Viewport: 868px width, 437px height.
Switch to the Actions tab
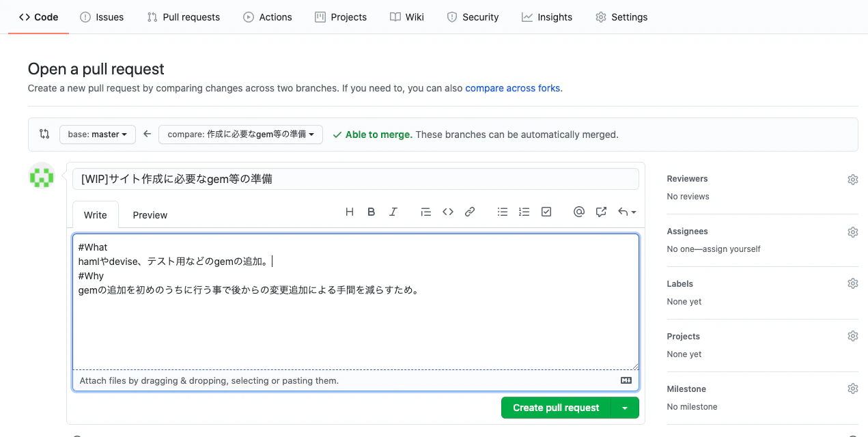pos(268,17)
